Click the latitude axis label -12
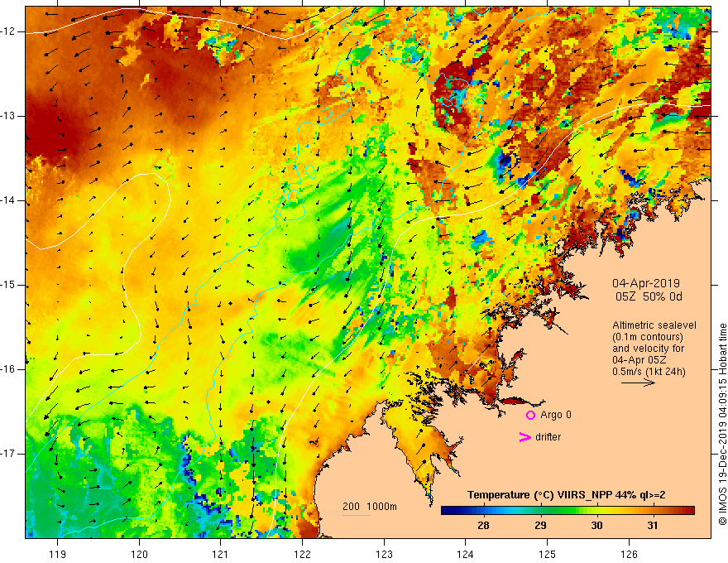Image resolution: width=728 pixels, height=563 pixels. click(x=8, y=31)
